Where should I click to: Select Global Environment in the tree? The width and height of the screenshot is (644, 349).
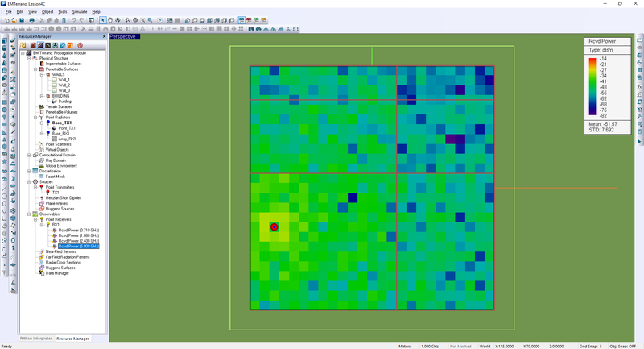61,166
